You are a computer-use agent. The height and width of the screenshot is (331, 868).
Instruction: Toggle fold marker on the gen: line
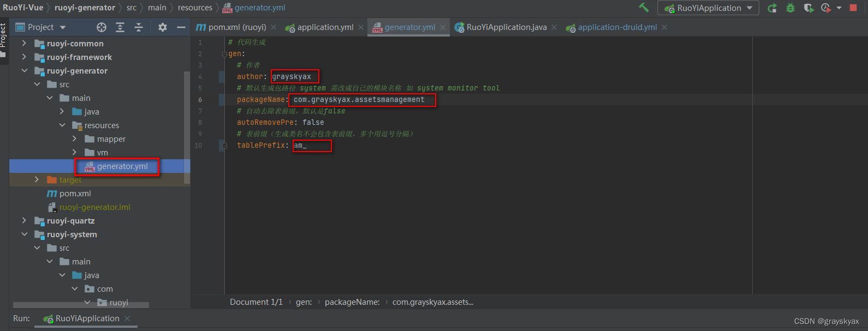[224, 54]
